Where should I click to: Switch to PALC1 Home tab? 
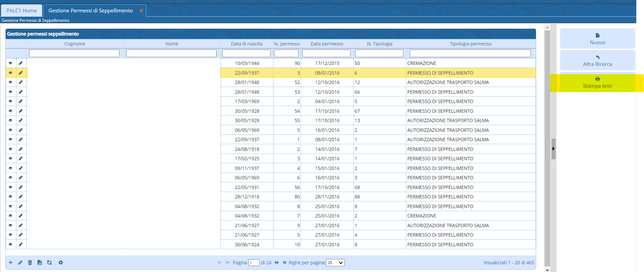point(22,11)
